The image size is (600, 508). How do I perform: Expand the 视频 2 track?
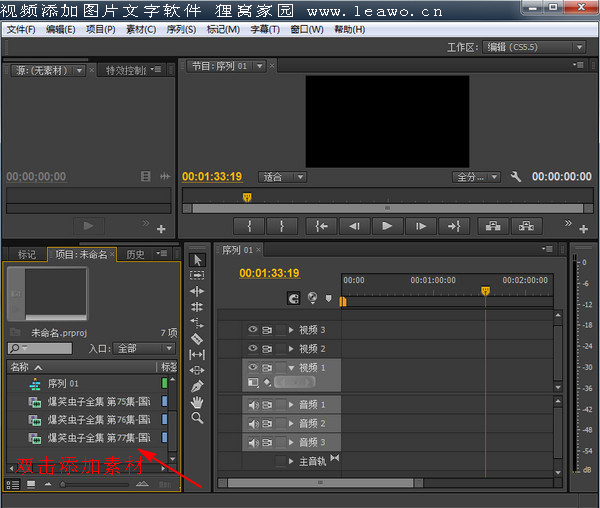[x=291, y=348]
